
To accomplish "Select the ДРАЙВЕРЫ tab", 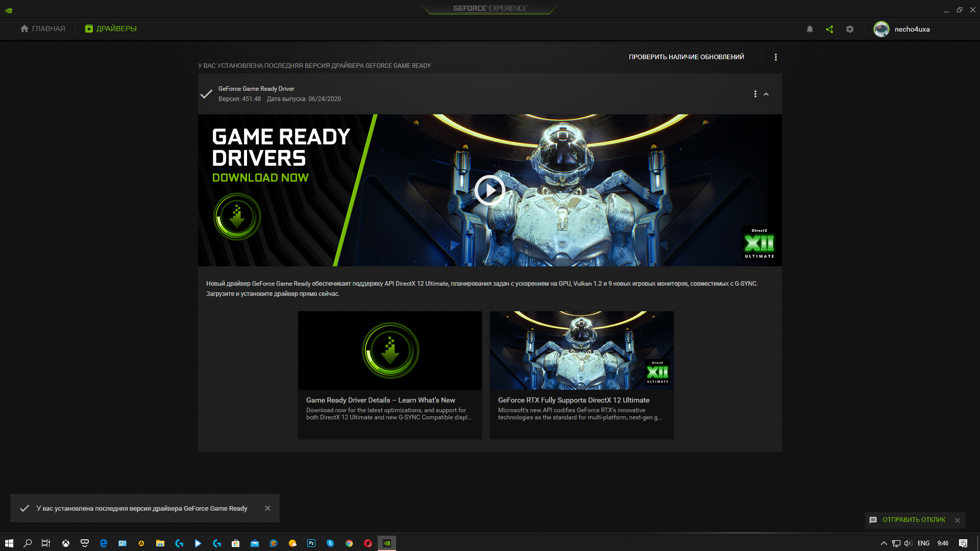I will [111, 29].
